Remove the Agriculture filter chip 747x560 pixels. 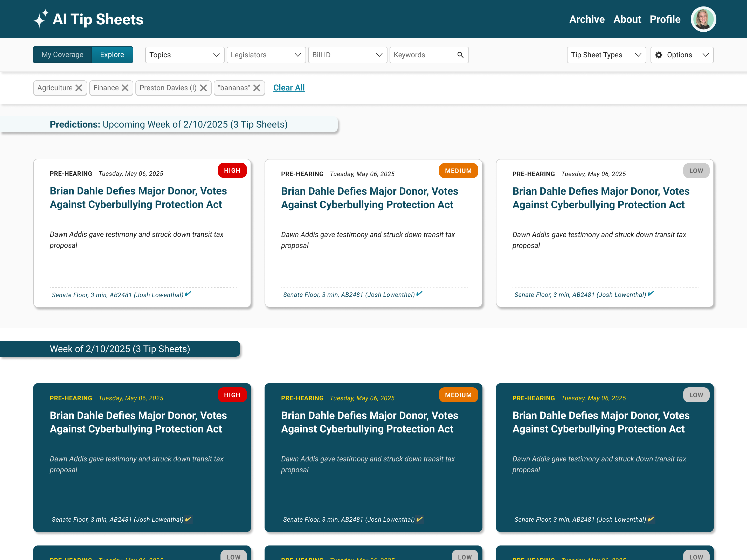(x=79, y=88)
